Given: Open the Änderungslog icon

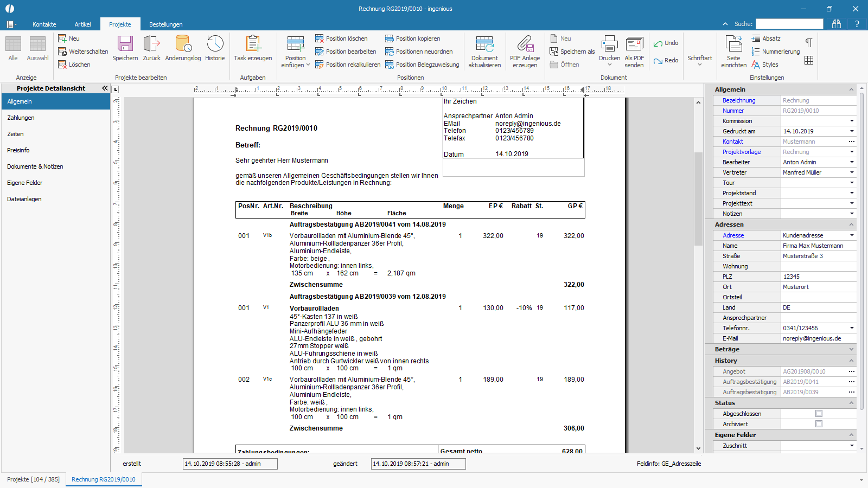Looking at the screenshot, I should click(x=183, y=44).
